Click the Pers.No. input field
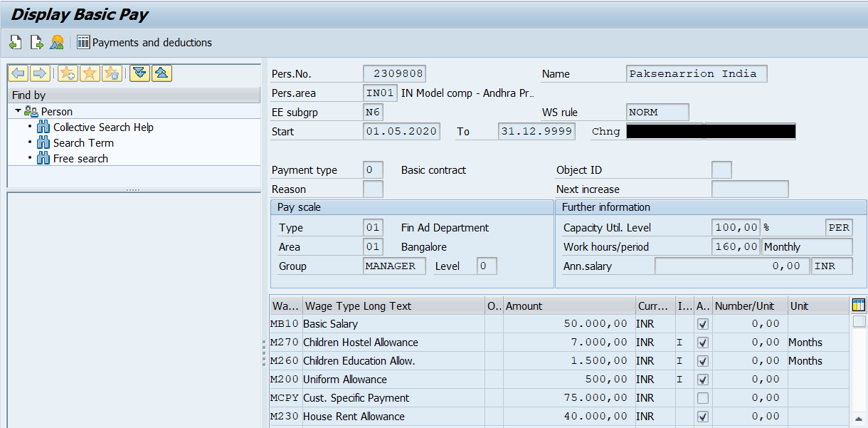This screenshot has height=428, width=868. [x=394, y=74]
